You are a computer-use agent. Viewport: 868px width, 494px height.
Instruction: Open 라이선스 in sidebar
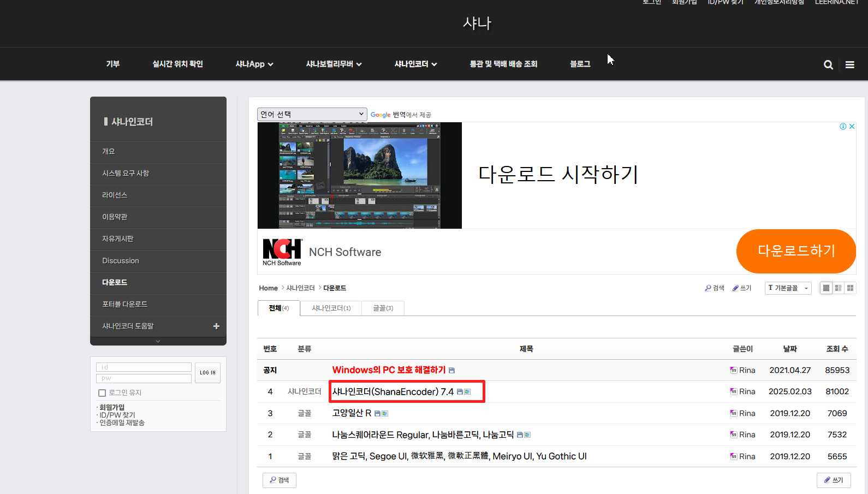(158, 195)
